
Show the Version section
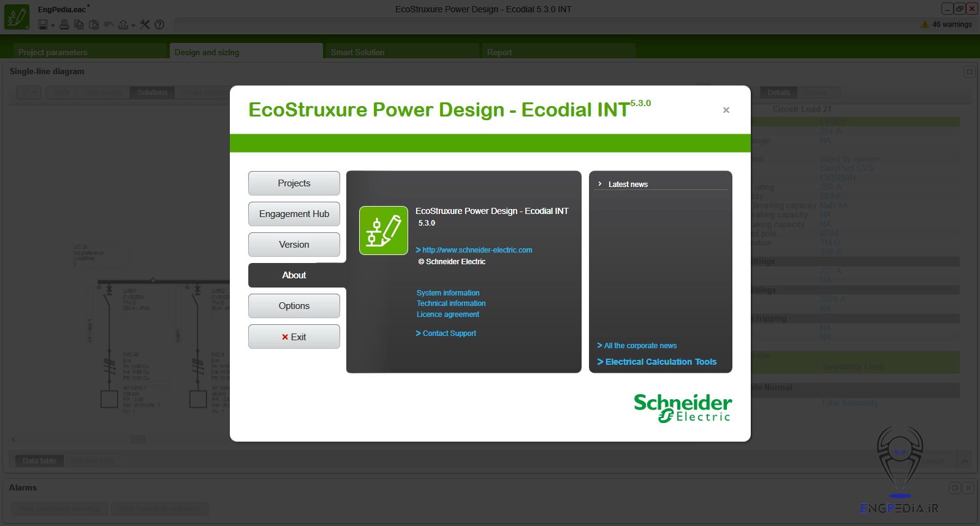click(294, 245)
